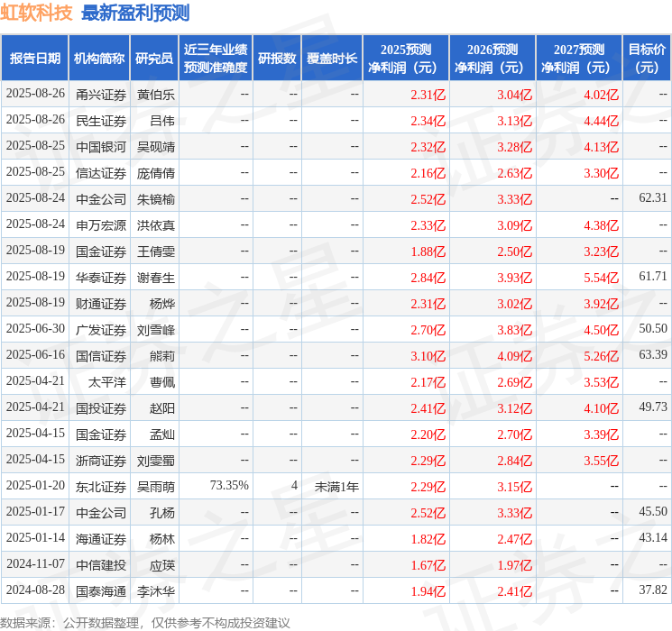Click the 研究员 column header
672x631 pixels.
(x=154, y=59)
